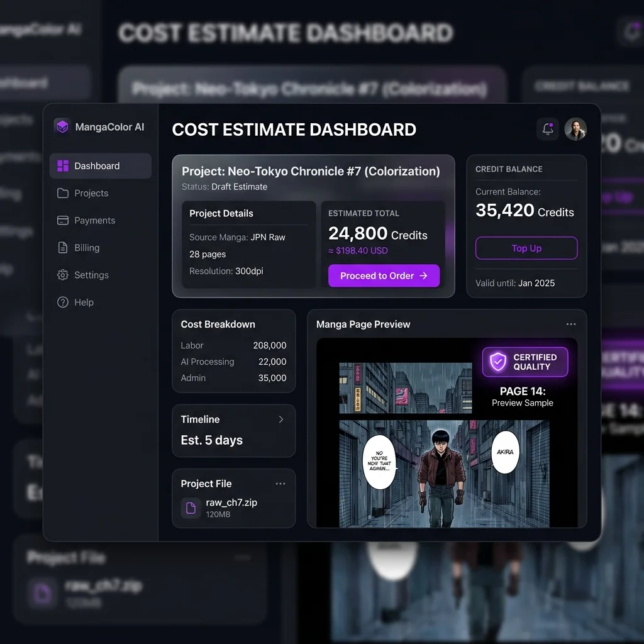Viewport: 644px width, 644px height.
Task: Open Manga Page Preview three-dot menu
Action: pyautogui.click(x=571, y=325)
